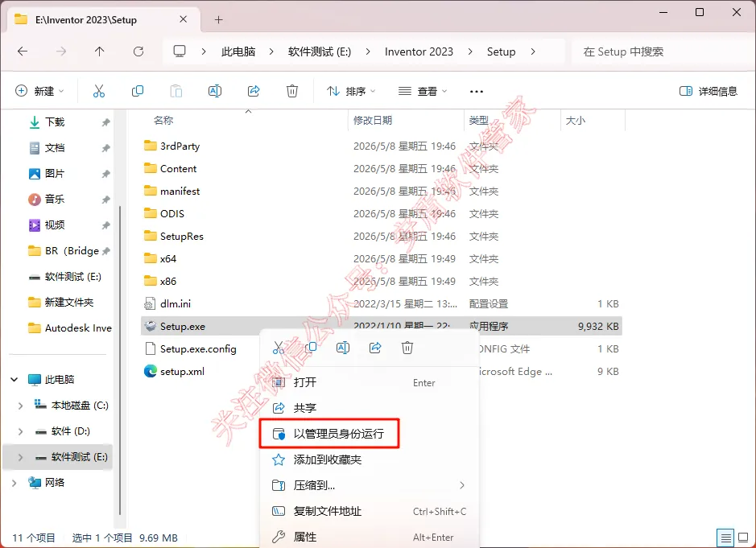Click the Delete trash icon in the toolbar
Viewport: 756px width, 548px height.
coord(292,91)
